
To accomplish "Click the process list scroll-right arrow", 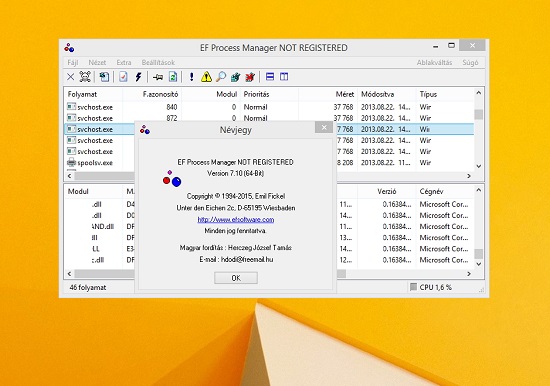I will coord(469,175).
